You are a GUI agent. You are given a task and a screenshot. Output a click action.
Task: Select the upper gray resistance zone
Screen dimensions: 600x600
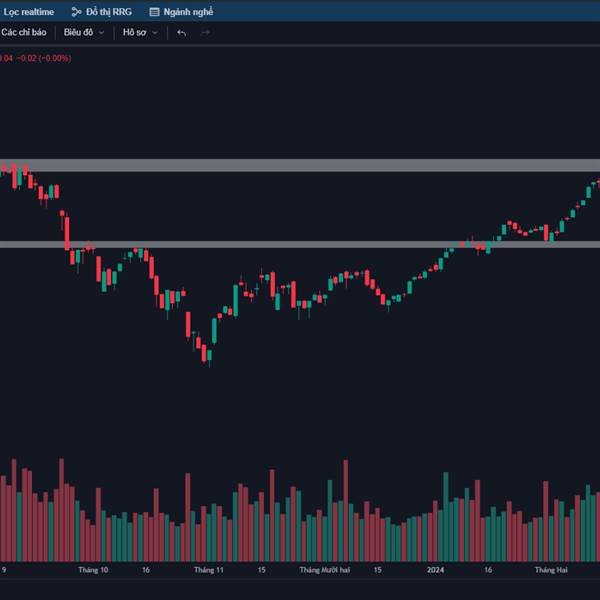tap(300, 165)
